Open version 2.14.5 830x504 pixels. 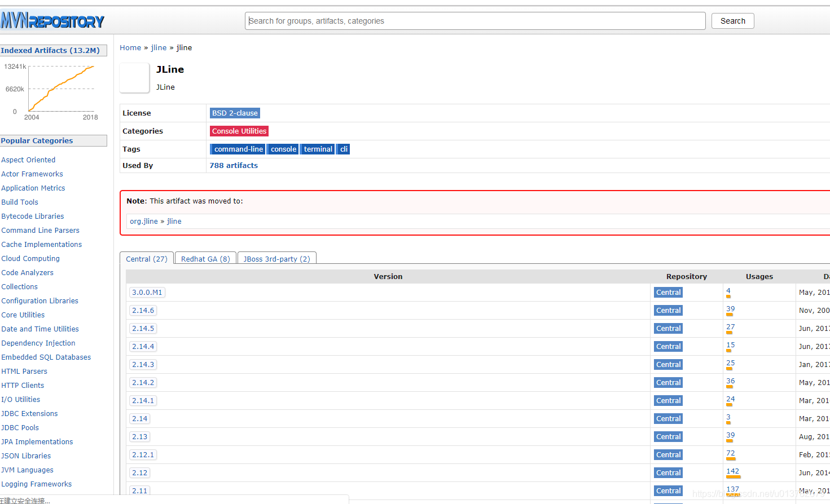(143, 329)
